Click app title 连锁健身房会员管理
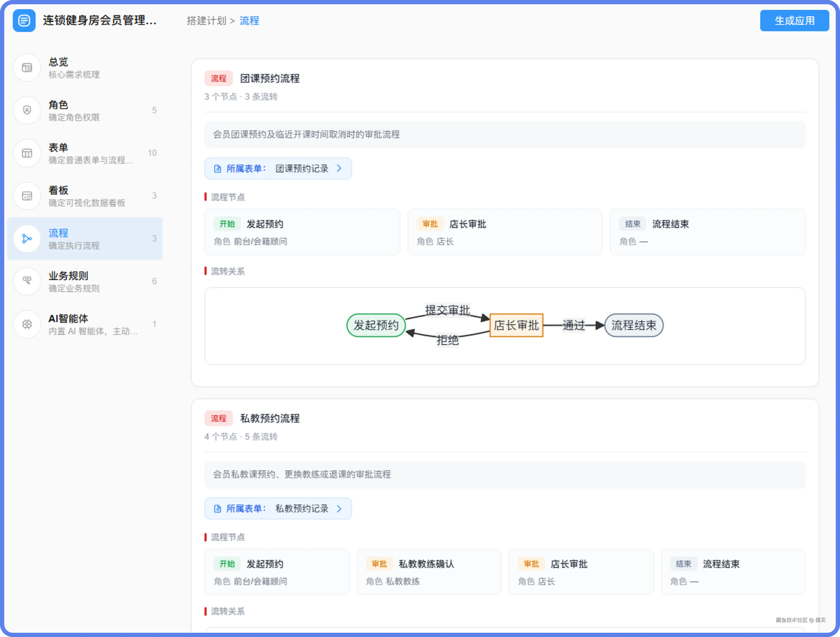840x637 pixels. pos(100,20)
